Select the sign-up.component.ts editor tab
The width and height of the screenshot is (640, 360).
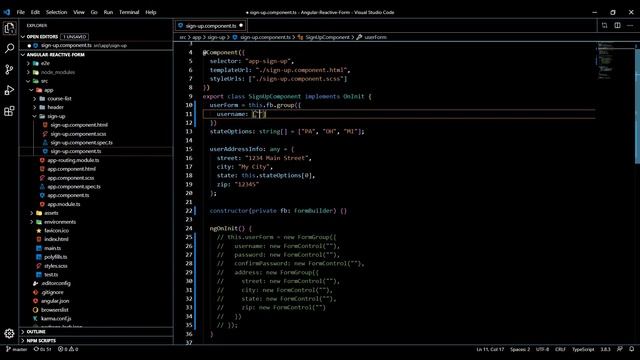tap(211, 26)
